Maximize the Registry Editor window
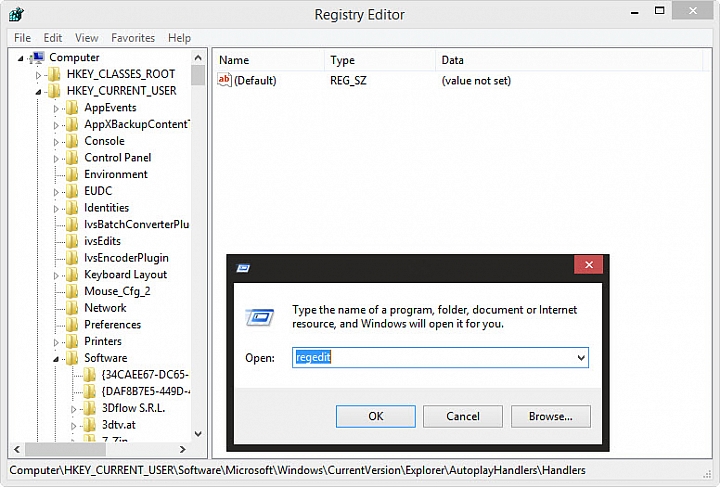Image resolution: width=720 pixels, height=487 pixels. (659, 11)
